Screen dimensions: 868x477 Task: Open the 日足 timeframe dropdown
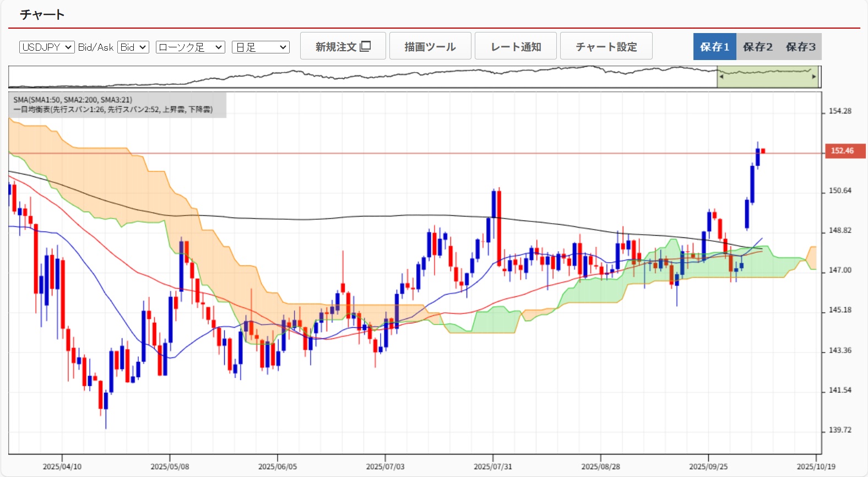[x=261, y=47]
